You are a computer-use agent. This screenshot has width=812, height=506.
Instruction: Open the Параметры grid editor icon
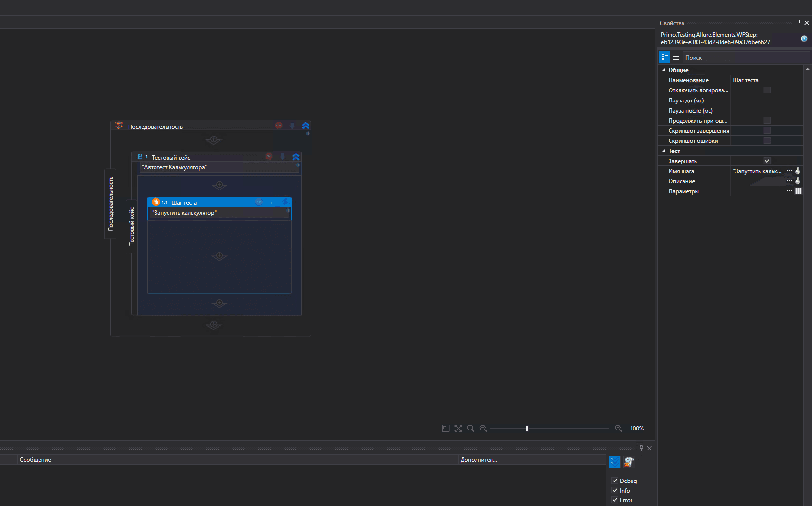pyautogui.click(x=799, y=191)
